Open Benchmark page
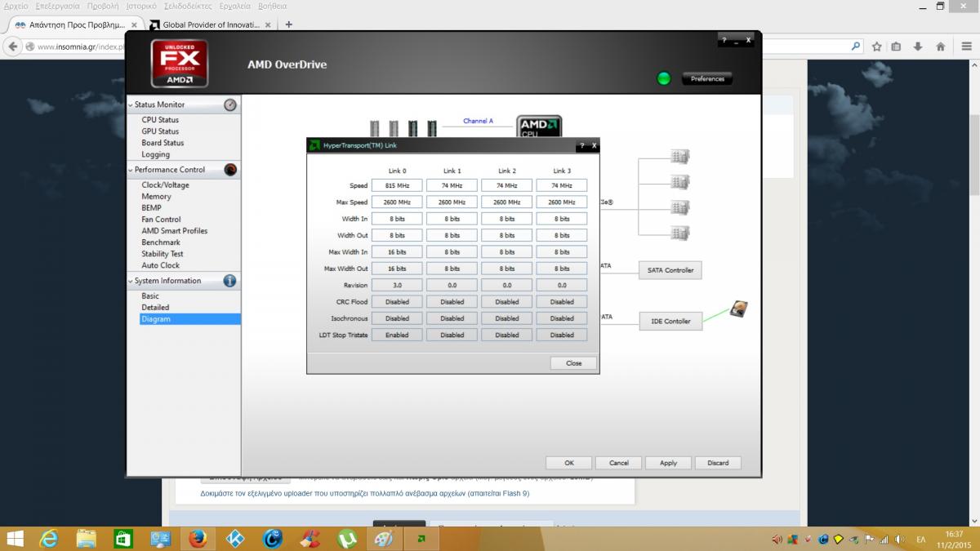Screen dimensions: 980x551 point(161,242)
